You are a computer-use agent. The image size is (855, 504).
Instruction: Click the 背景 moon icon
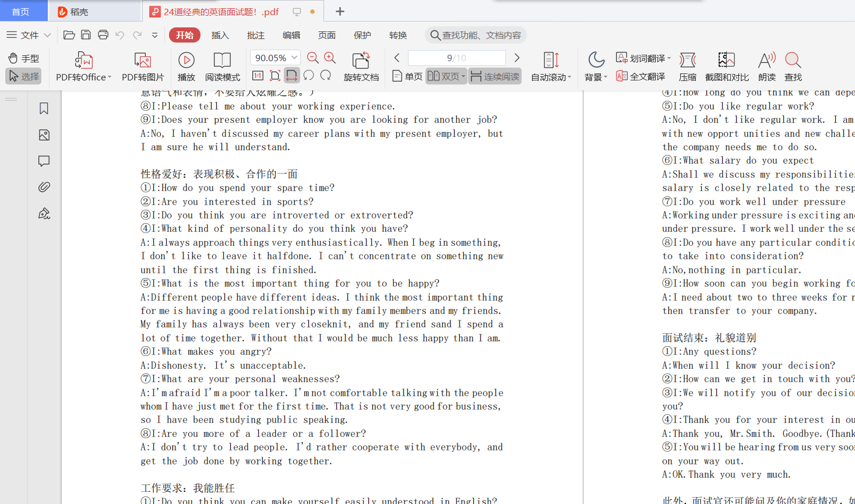pyautogui.click(x=596, y=59)
